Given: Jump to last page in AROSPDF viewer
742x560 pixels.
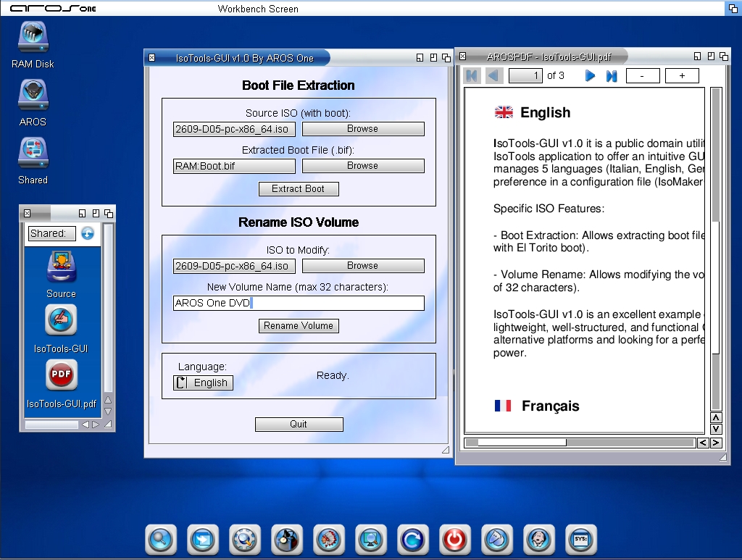Looking at the screenshot, I should pyautogui.click(x=612, y=75).
